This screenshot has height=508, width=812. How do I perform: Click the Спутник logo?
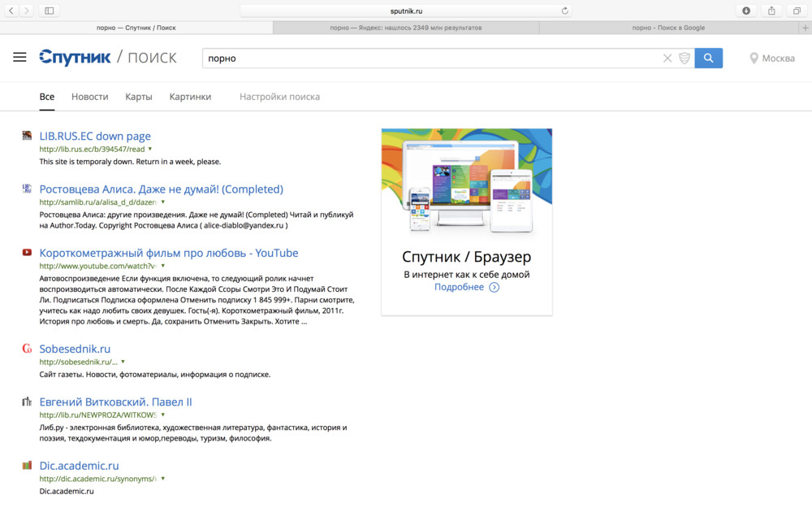[75, 58]
